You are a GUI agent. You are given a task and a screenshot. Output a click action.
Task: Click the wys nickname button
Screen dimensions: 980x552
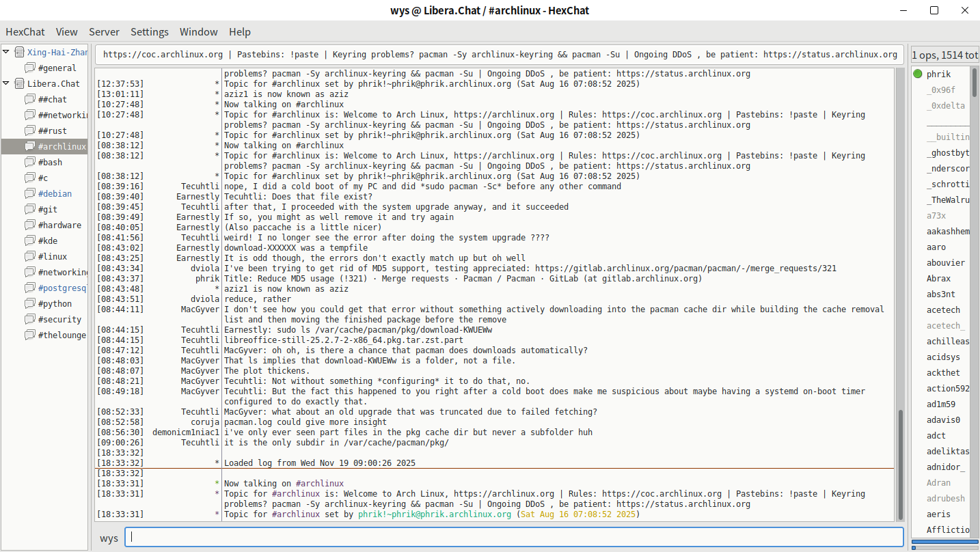(109, 538)
